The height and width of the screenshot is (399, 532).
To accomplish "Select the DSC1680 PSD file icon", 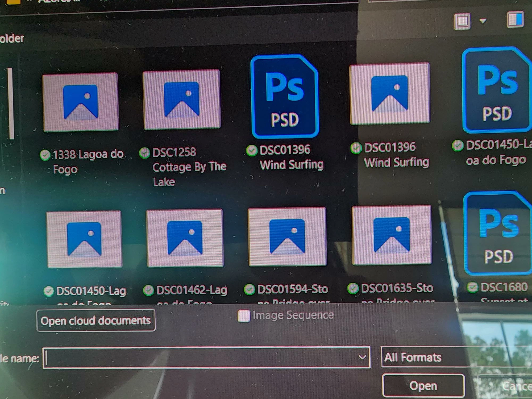I will 498,234.
